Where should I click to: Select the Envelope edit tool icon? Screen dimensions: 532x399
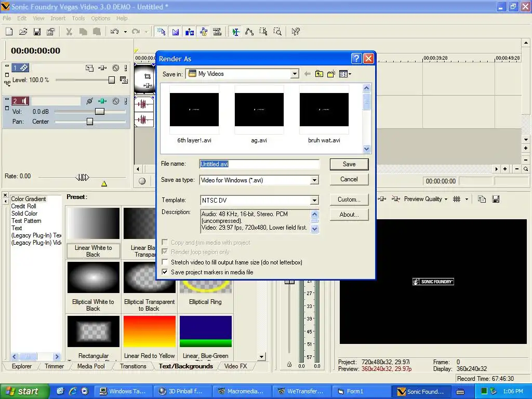tap(249, 32)
